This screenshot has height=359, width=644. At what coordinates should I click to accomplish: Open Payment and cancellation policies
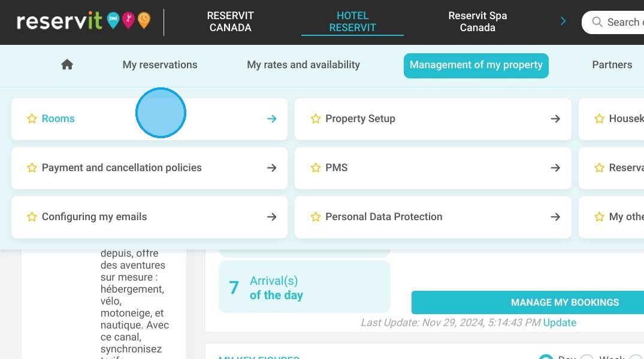coord(150,168)
